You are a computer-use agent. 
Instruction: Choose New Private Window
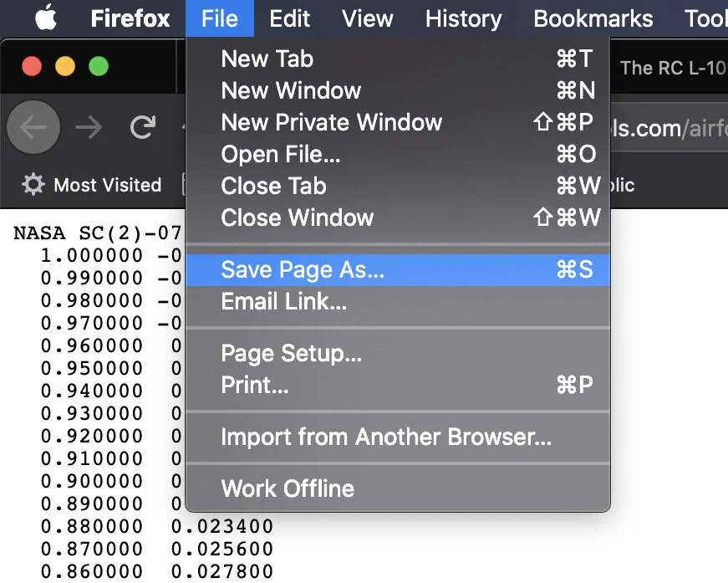(398, 122)
